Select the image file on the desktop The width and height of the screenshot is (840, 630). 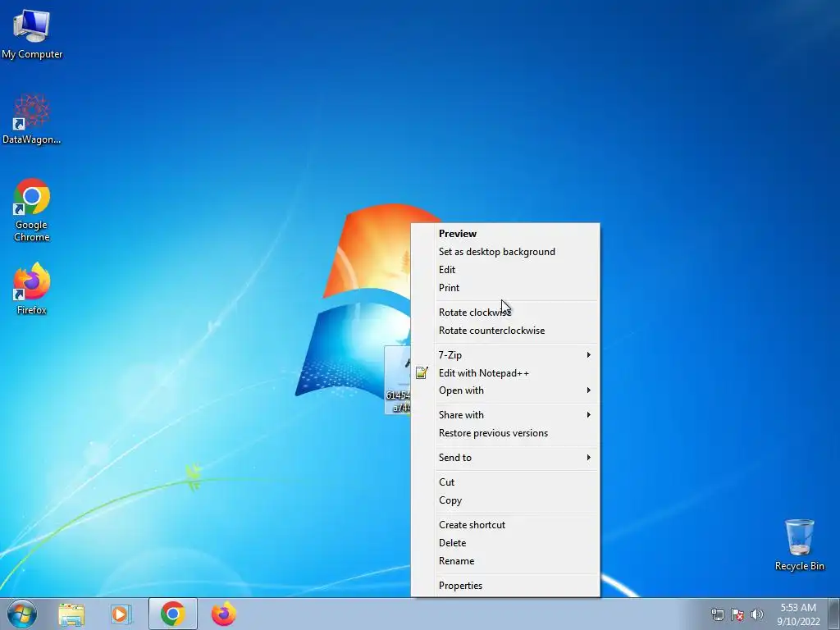click(398, 380)
